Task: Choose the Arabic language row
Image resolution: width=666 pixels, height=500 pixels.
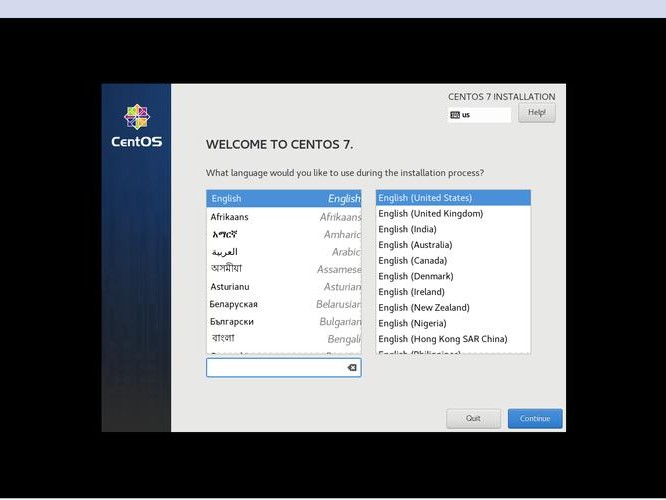Action: click(x=284, y=252)
